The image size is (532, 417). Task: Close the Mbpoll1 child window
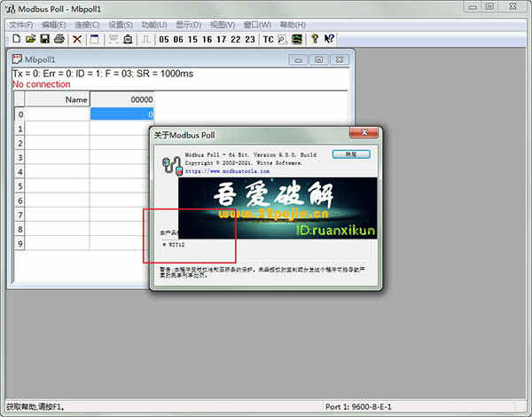click(x=340, y=60)
